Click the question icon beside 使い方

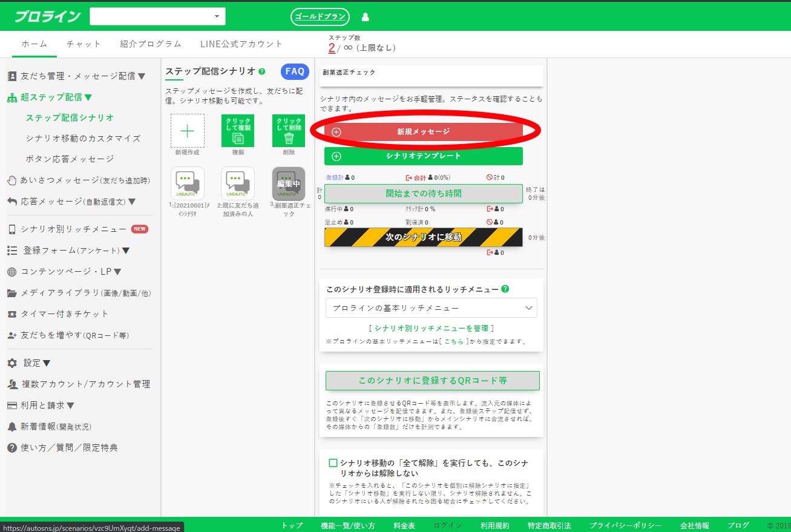click(x=12, y=448)
